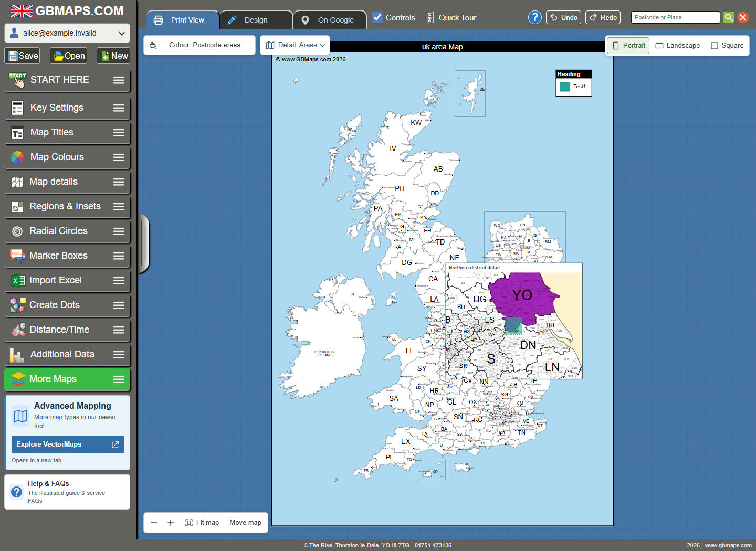Click the Move map button

click(245, 523)
